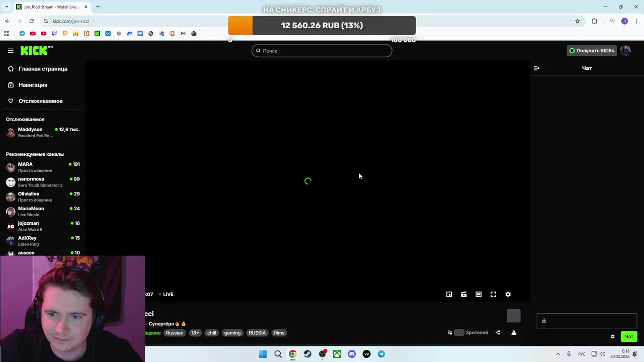Switch the РУС input language
The height and width of the screenshot is (362, 644).
(x=582, y=354)
